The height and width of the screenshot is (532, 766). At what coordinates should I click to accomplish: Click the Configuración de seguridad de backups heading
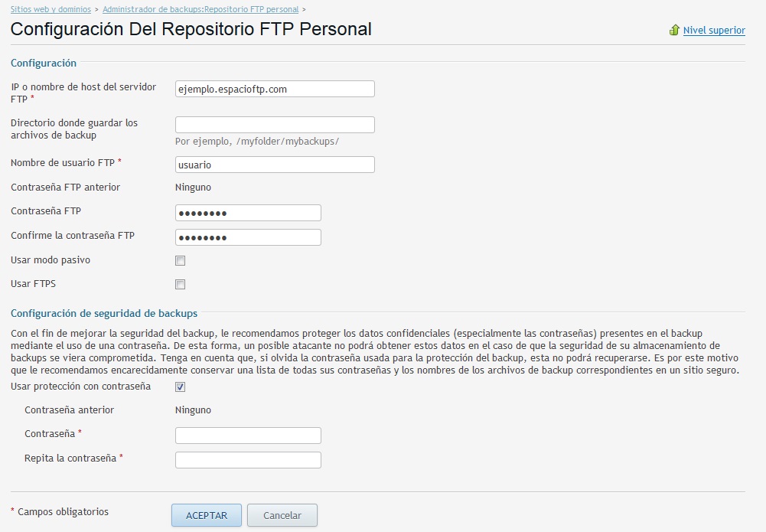tap(104, 313)
